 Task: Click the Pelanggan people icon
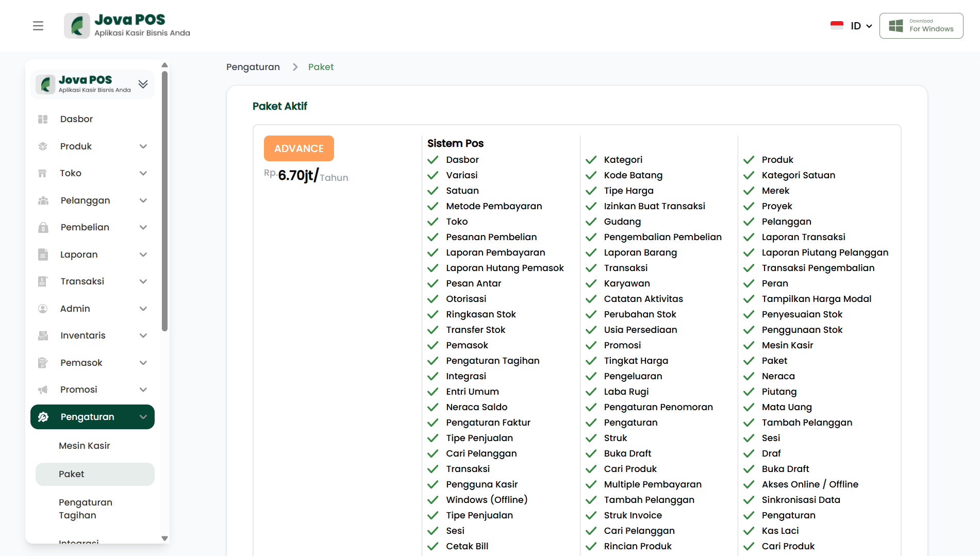pos(43,200)
